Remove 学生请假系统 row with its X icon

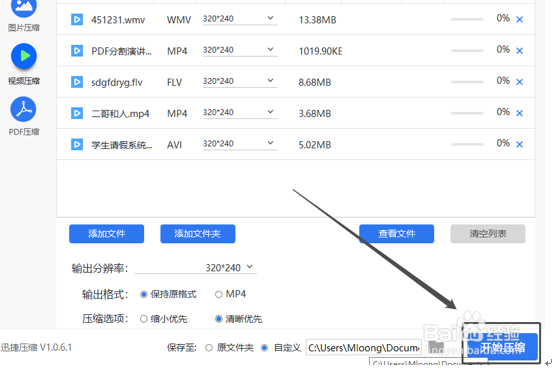[519, 144]
